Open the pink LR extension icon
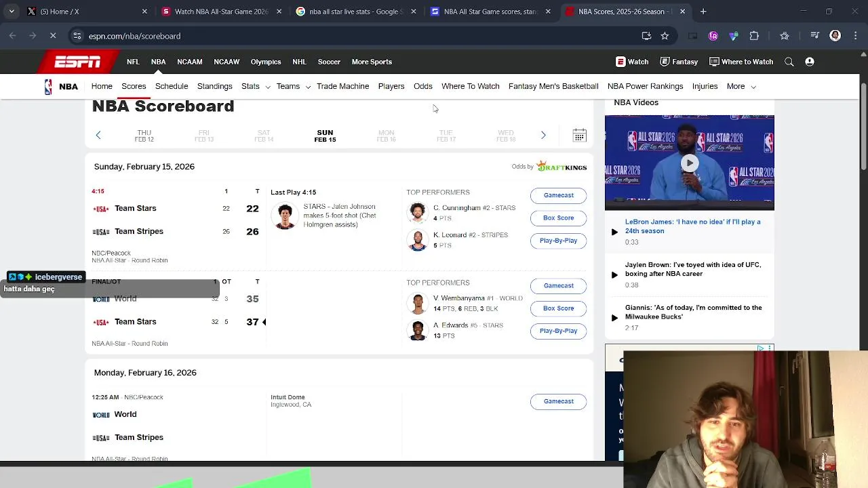 [x=713, y=36]
